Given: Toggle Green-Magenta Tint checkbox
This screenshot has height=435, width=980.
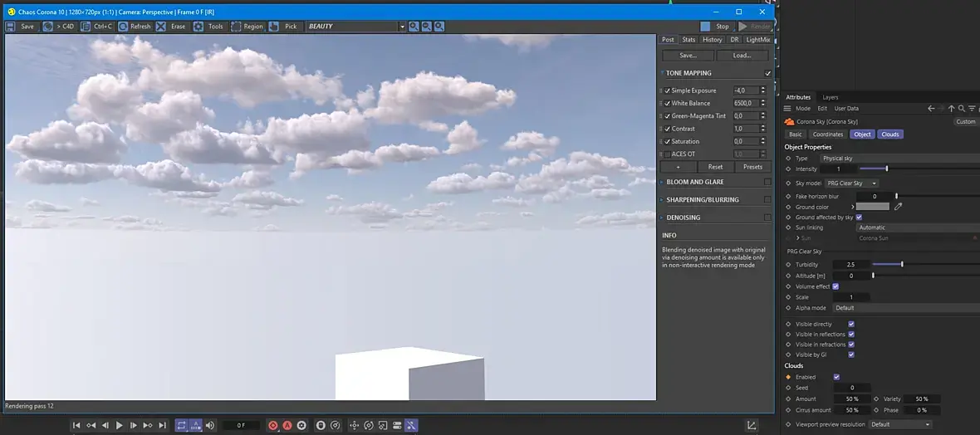Looking at the screenshot, I should pyautogui.click(x=668, y=115).
